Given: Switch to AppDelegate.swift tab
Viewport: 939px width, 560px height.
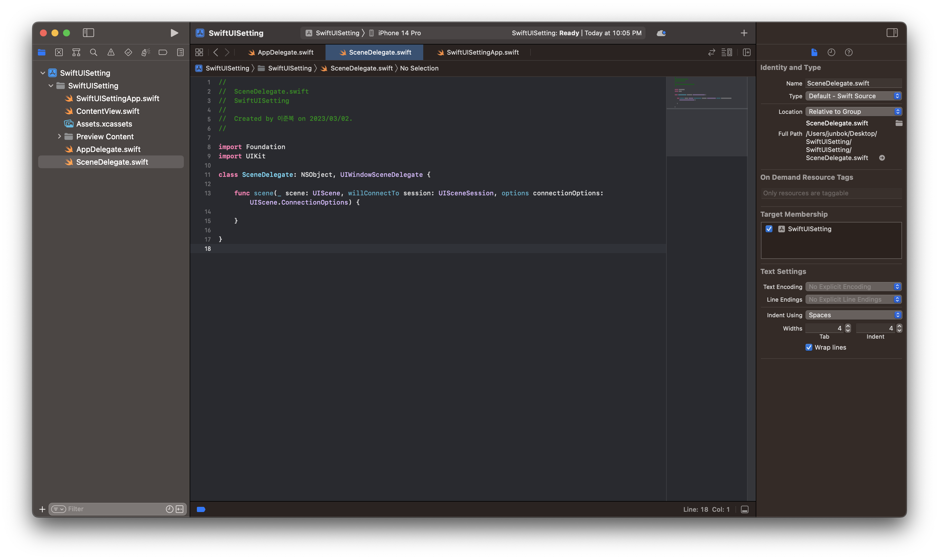Looking at the screenshot, I should tap(285, 53).
